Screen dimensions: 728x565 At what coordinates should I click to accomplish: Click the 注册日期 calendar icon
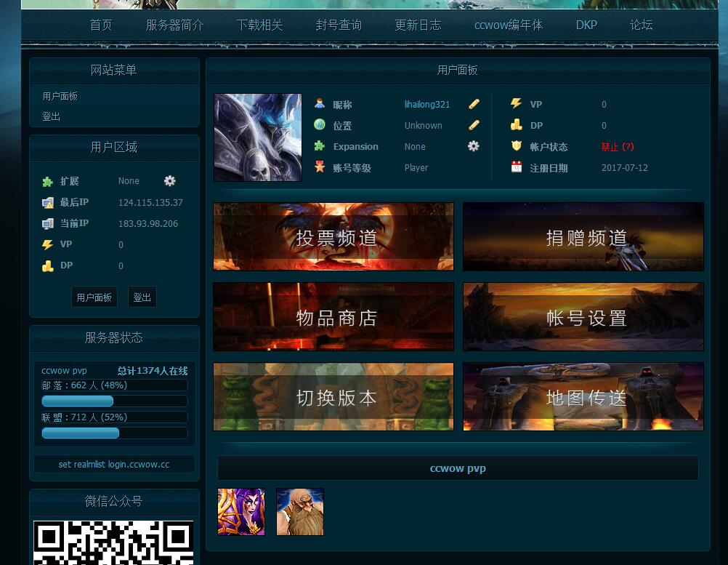tap(517, 167)
